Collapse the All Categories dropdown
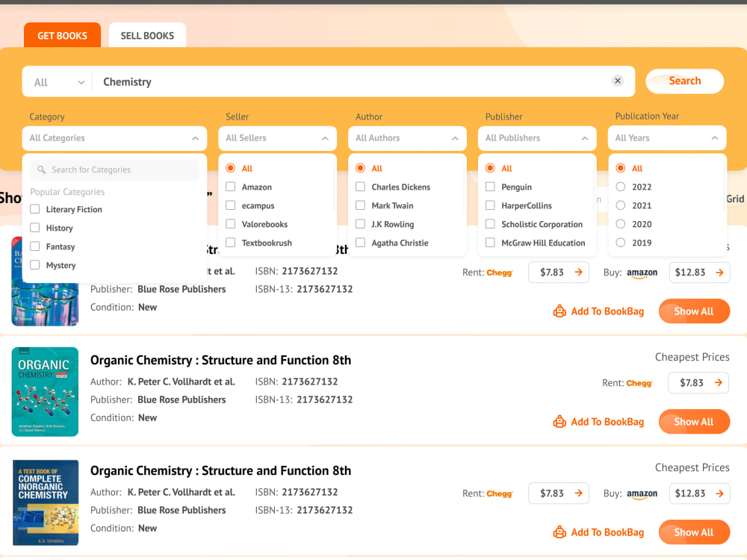The height and width of the screenshot is (560, 747). click(114, 138)
